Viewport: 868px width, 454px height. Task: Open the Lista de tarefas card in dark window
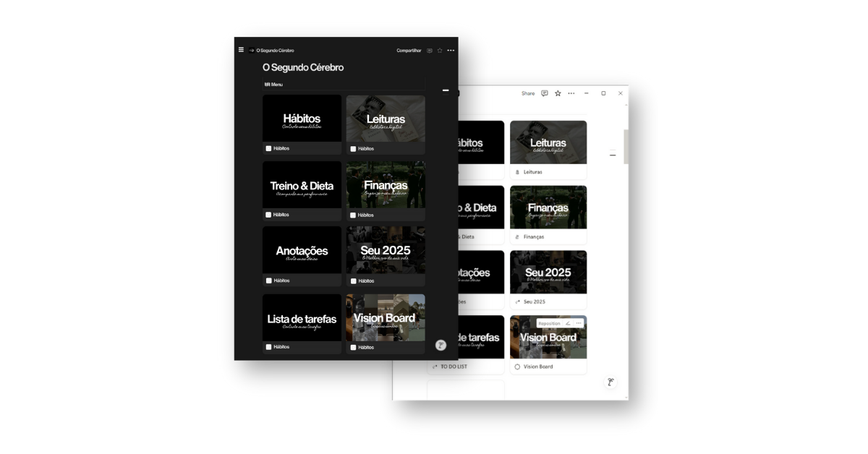click(302, 317)
